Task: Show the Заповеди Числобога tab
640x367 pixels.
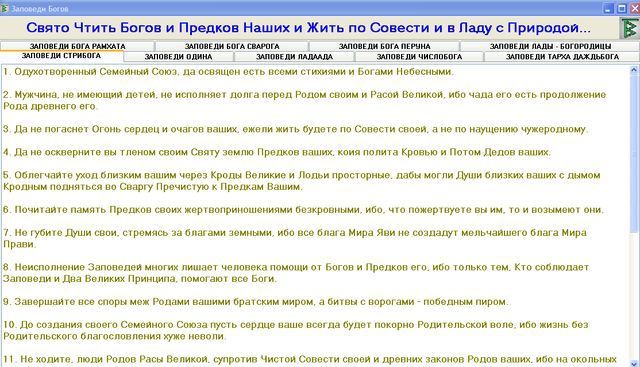Action: pyautogui.click(x=419, y=57)
